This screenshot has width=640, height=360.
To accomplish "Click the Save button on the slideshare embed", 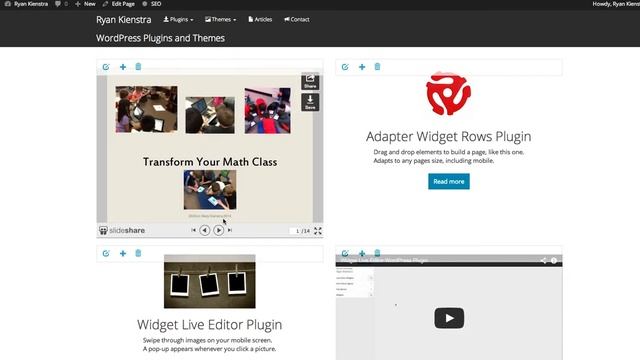I will tap(310, 102).
